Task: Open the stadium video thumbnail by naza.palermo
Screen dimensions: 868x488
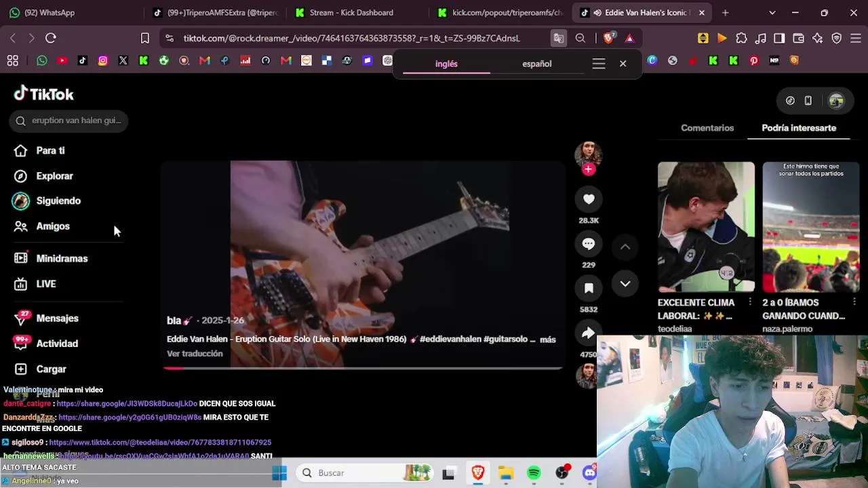Action: [x=810, y=227]
